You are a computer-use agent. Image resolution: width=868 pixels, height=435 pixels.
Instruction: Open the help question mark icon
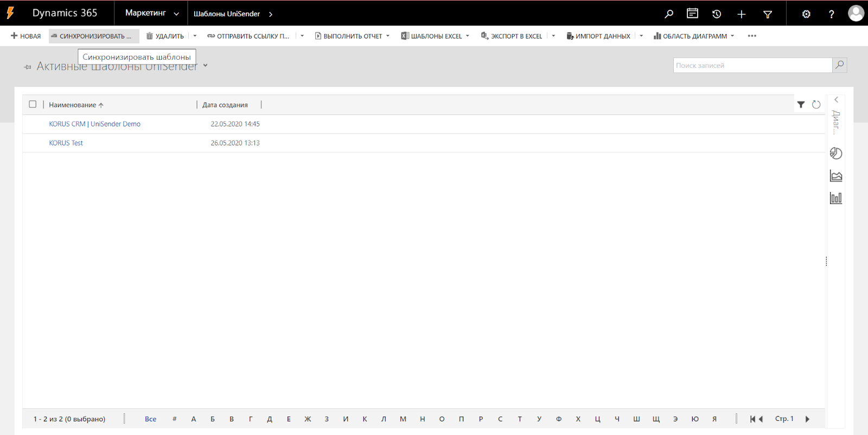point(831,14)
